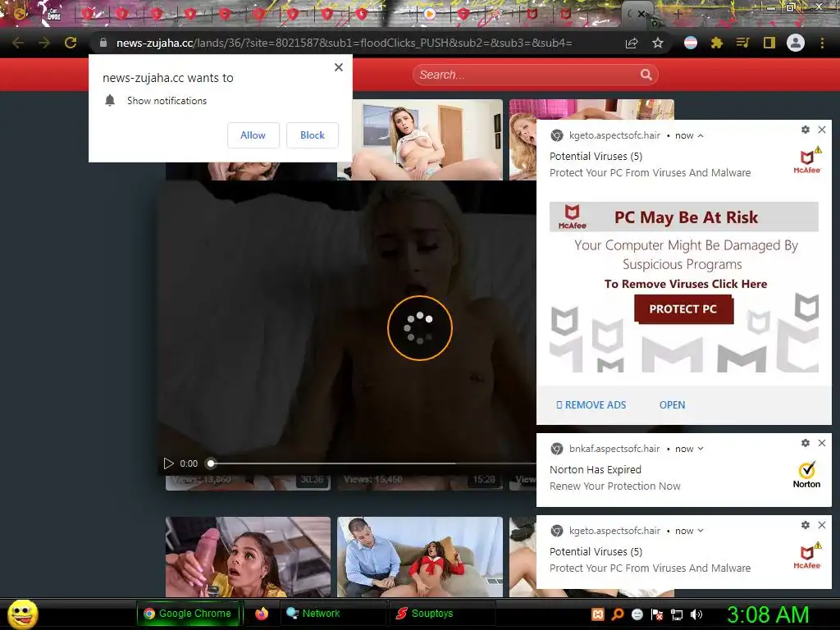The width and height of the screenshot is (840, 630).
Task: Open the smiley-face Start button
Action: (x=22, y=614)
